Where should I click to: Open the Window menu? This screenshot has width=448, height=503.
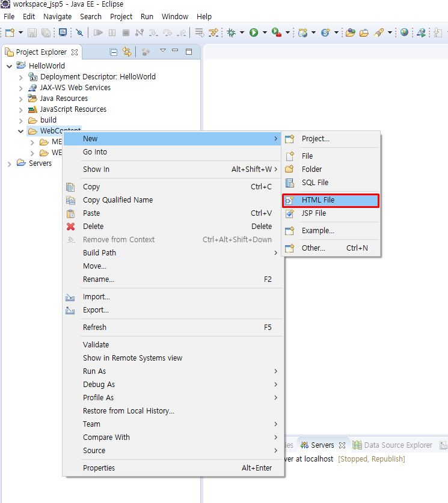point(175,16)
